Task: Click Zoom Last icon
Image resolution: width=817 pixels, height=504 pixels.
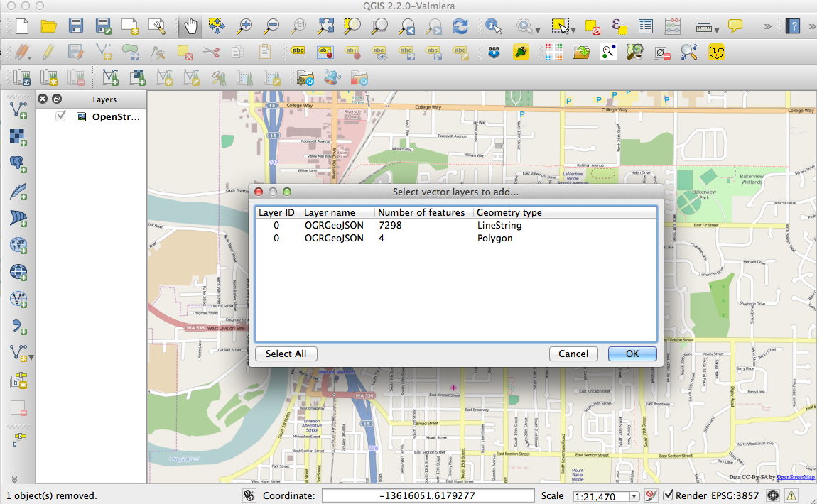Action: point(406,26)
